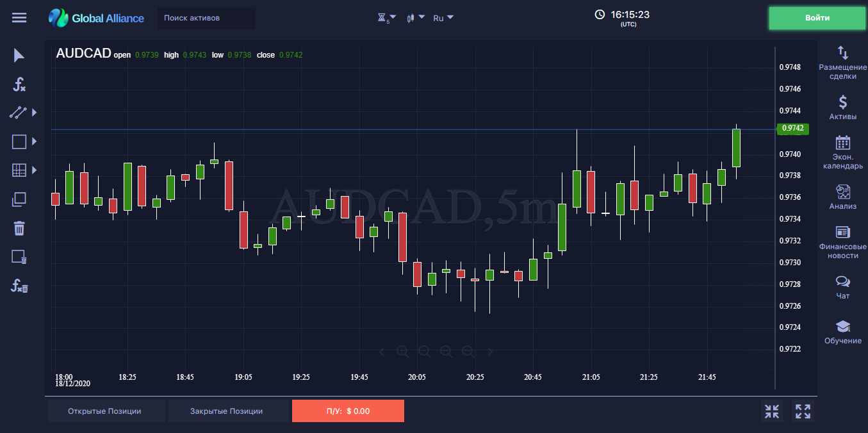This screenshot has width=868, height=433.
Task: Open the hamburger menu
Action: tap(19, 18)
